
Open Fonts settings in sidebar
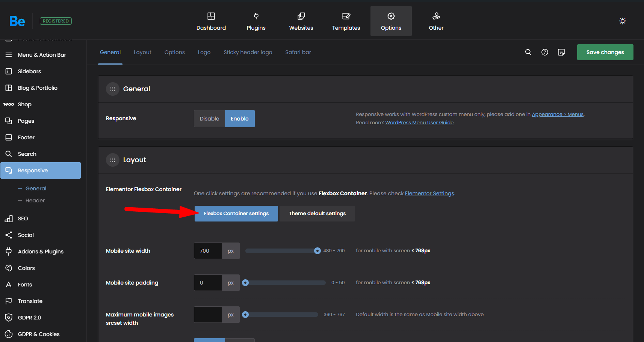41,285
